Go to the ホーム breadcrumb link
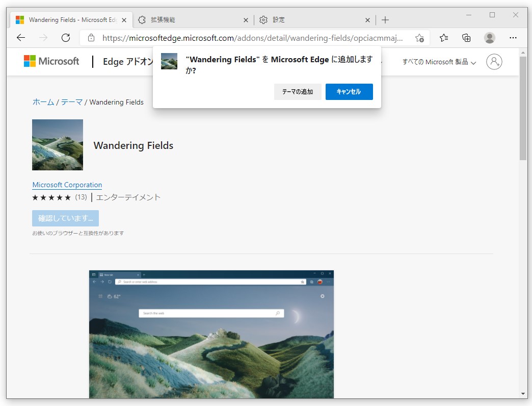 coord(43,102)
